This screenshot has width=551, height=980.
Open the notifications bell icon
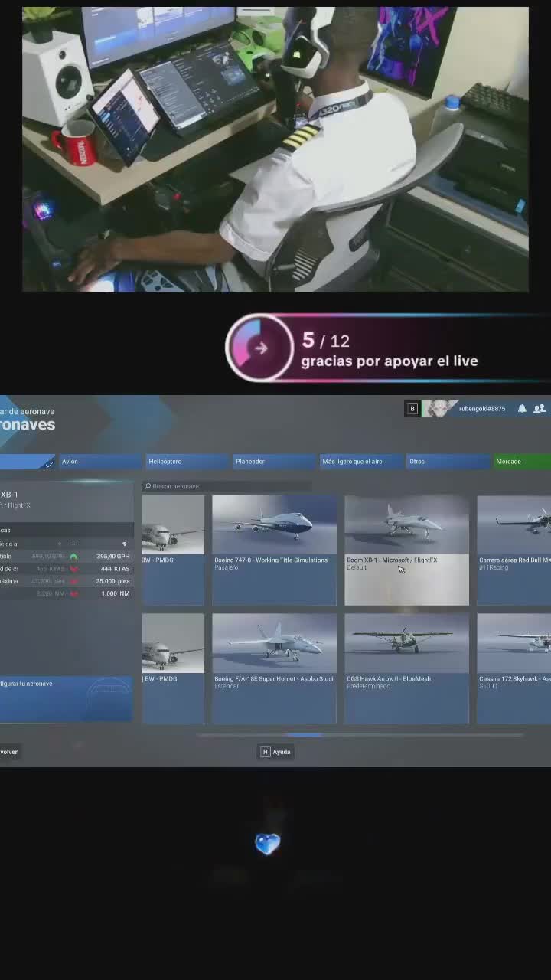click(522, 409)
